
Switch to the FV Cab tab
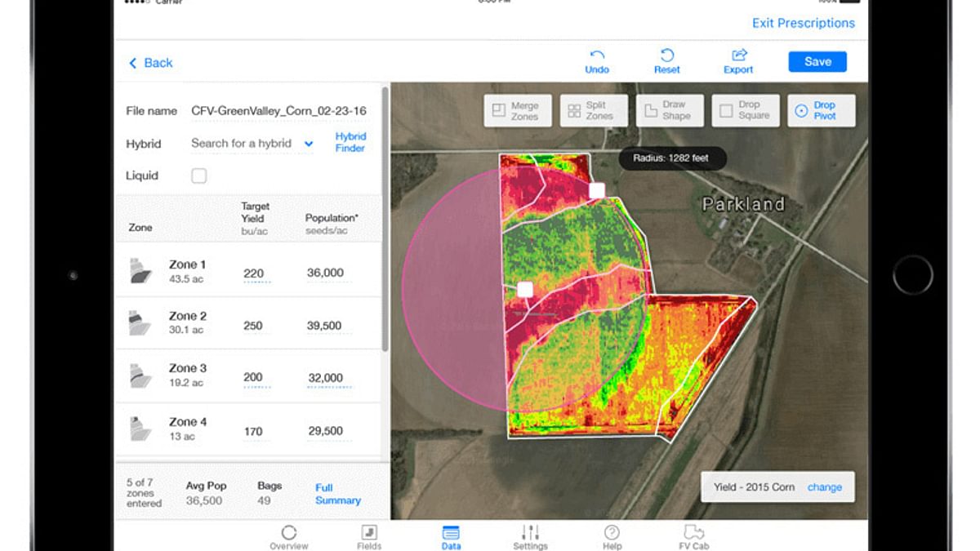click(693, 537)
